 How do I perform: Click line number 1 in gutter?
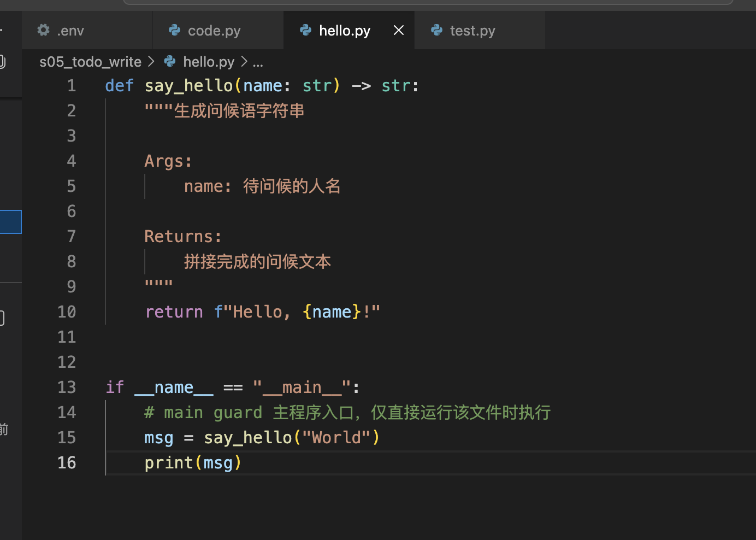pyautogui.click(x=72, y=86)
